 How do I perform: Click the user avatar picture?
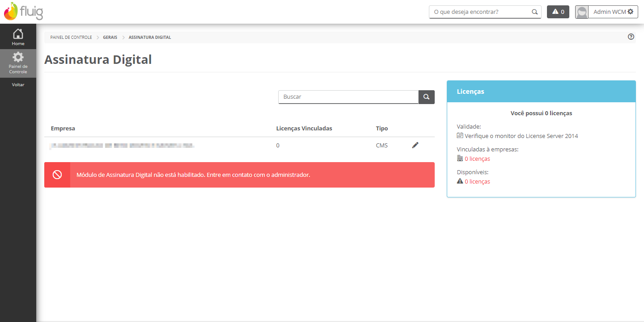tap(582, 12)
